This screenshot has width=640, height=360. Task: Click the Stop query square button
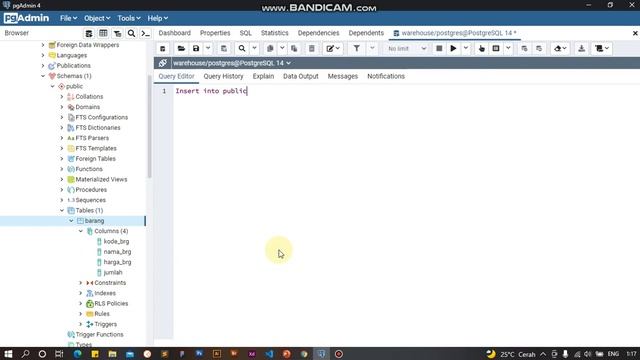439,49
